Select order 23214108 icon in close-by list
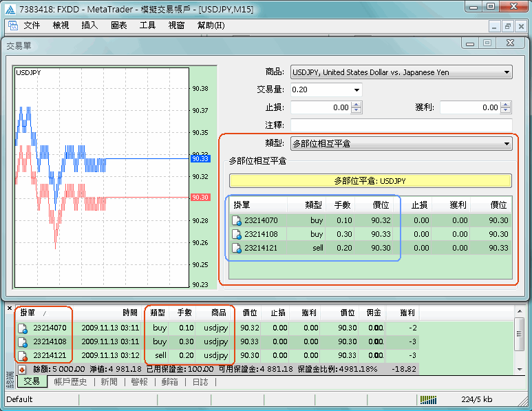 (x=237, y=234)
